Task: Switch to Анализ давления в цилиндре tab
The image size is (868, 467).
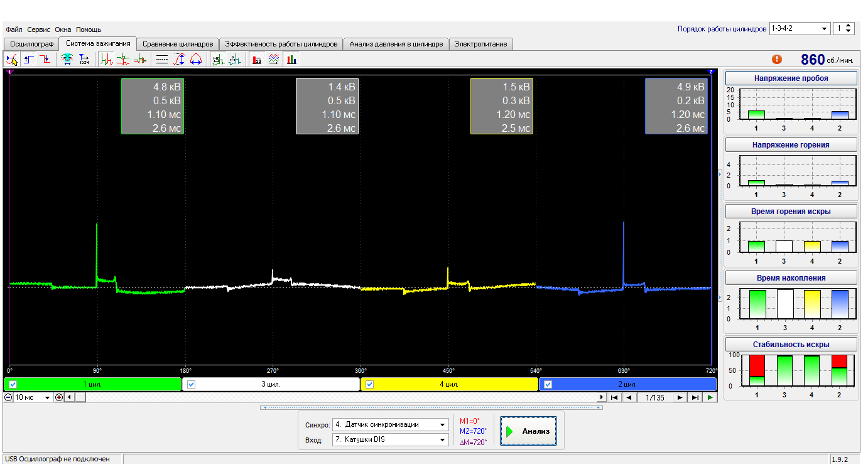Action: (396, 44)
